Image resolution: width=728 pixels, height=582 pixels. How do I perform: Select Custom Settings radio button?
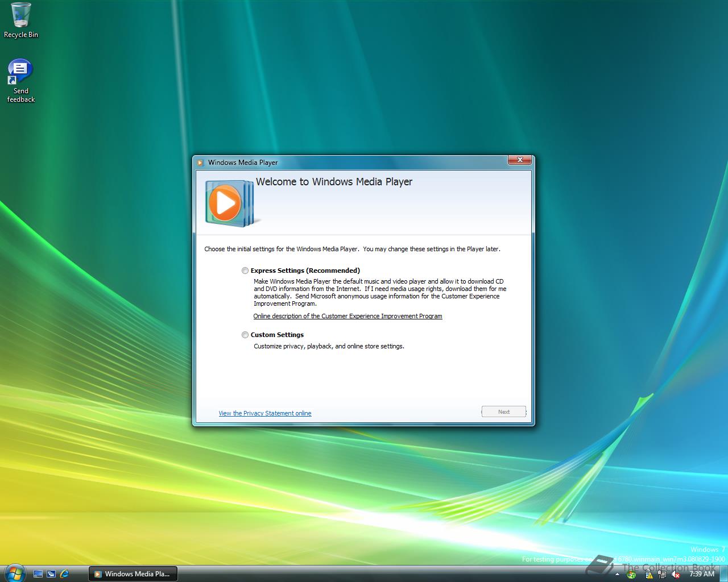tap(245, 335)
